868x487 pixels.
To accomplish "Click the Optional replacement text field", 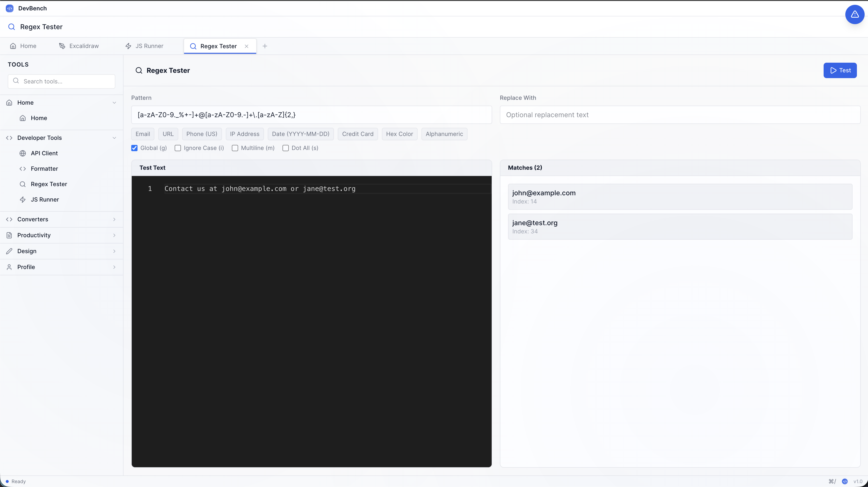I will (x=680, y=115).
